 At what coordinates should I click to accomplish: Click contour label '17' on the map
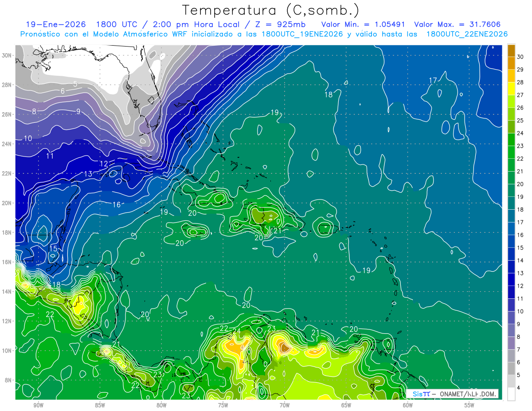tap(433, 80)
